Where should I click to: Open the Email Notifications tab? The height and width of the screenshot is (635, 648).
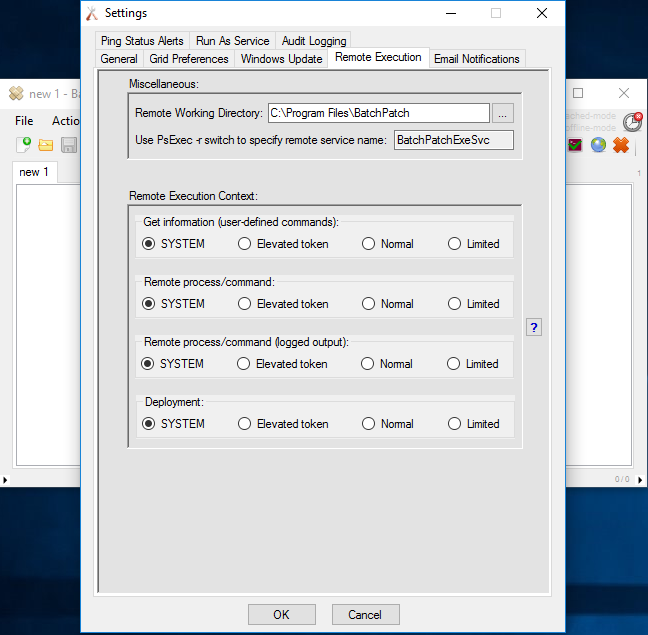pos(476,59)
